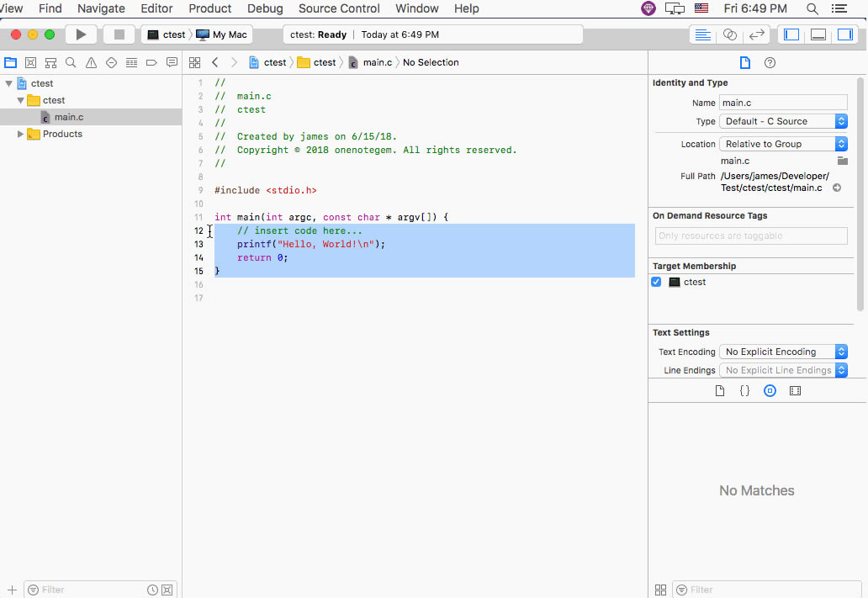
Task: Open the Test navigator
Action: tap(110, 62)
